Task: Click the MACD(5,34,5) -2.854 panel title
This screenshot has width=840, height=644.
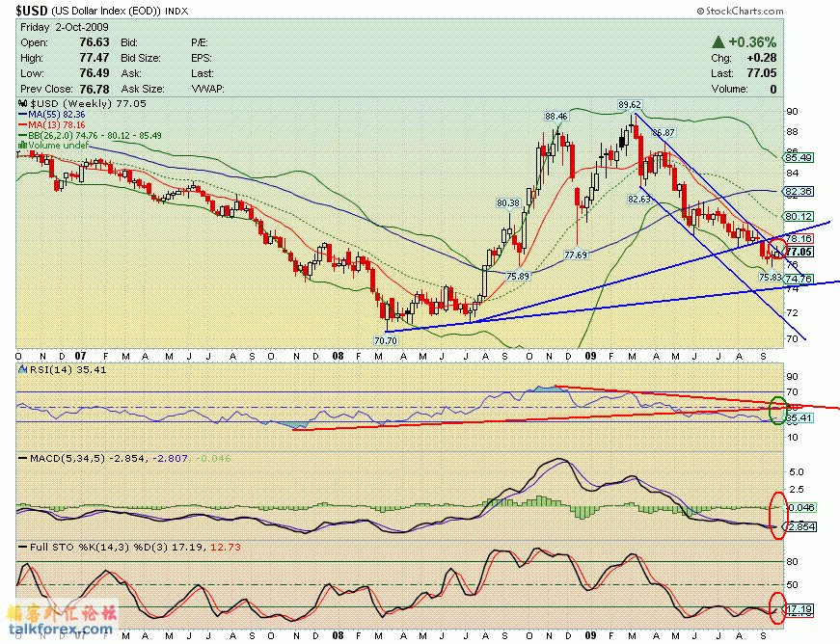Action: pyautogui.click(x=87, y=458)
